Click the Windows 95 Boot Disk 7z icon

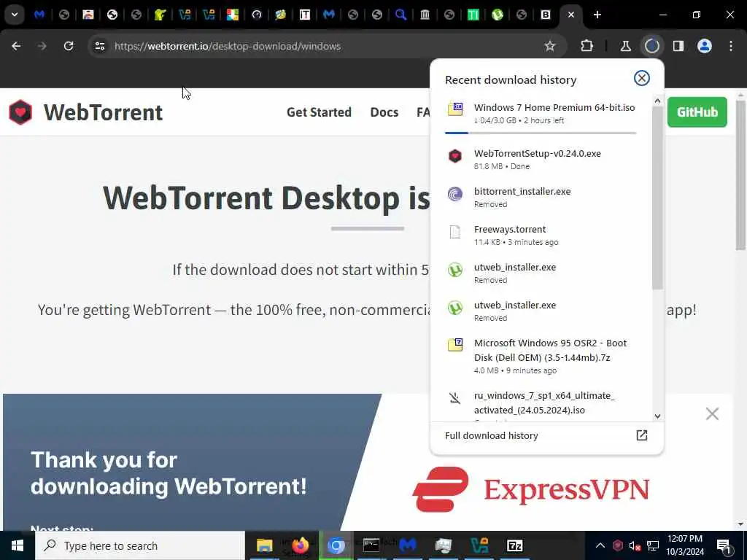(455, 345)
